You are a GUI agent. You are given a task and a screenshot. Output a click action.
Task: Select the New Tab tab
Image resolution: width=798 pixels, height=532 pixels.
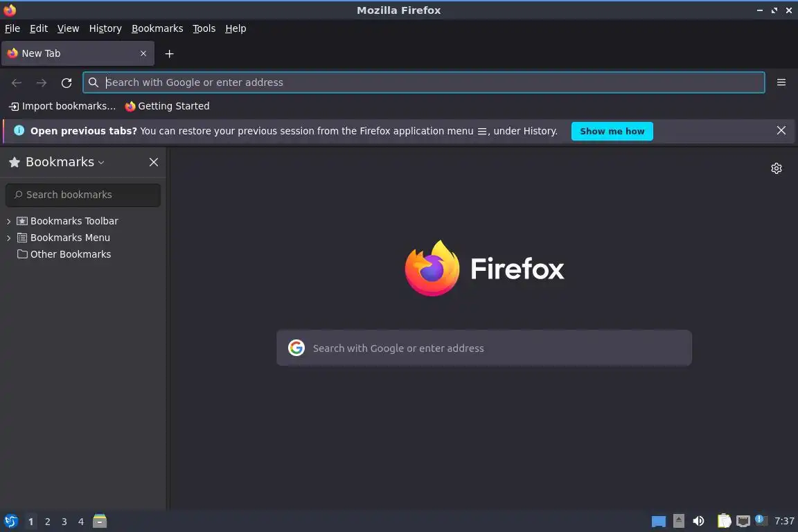[x=78, y=53]
